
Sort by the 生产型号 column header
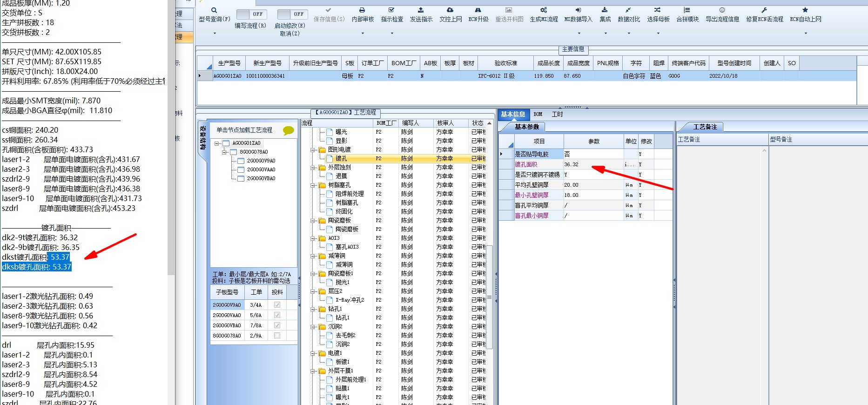click(x=229, y=63)
